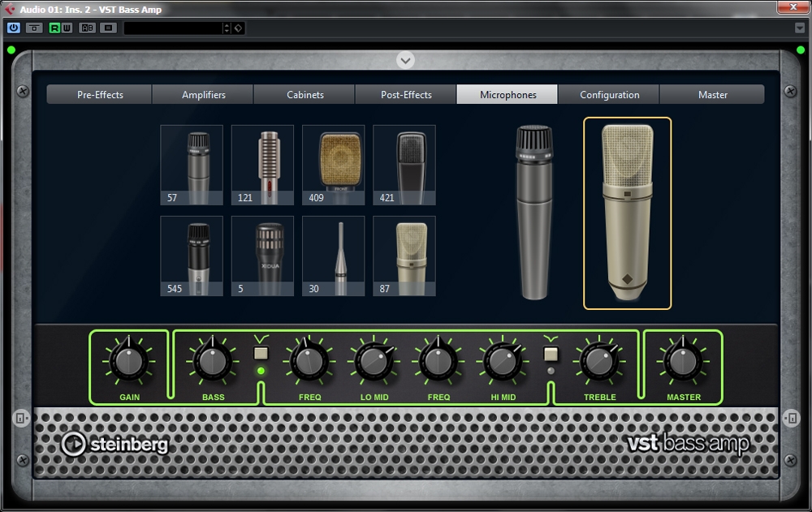812x512 pixels.
Task: Close the VST Bass Amp window
Action: 793,6
